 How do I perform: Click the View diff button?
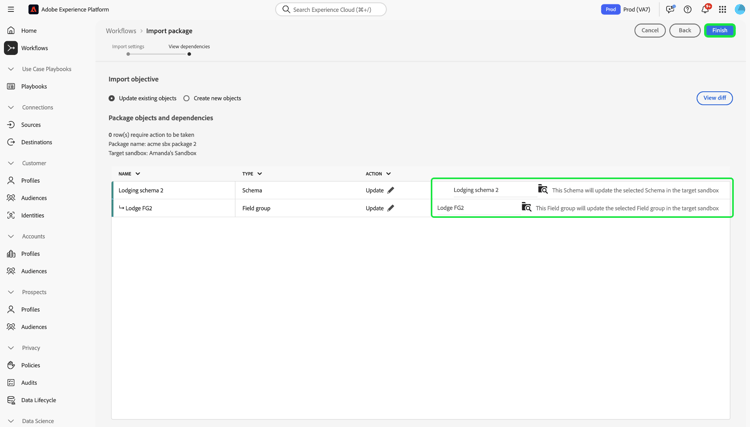[715, 98]
